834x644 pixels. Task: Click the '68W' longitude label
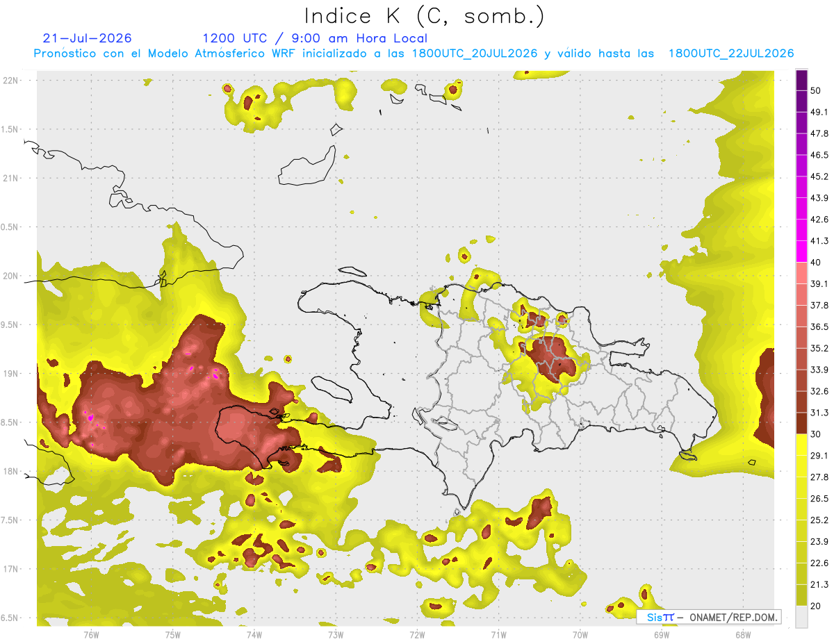click(x=743, y=634)
